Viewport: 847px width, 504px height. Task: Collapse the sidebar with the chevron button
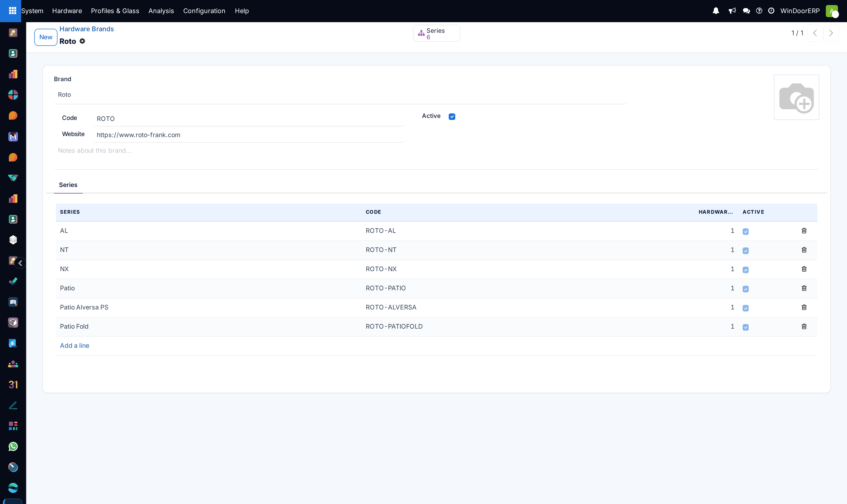click(x=20, y=263)
